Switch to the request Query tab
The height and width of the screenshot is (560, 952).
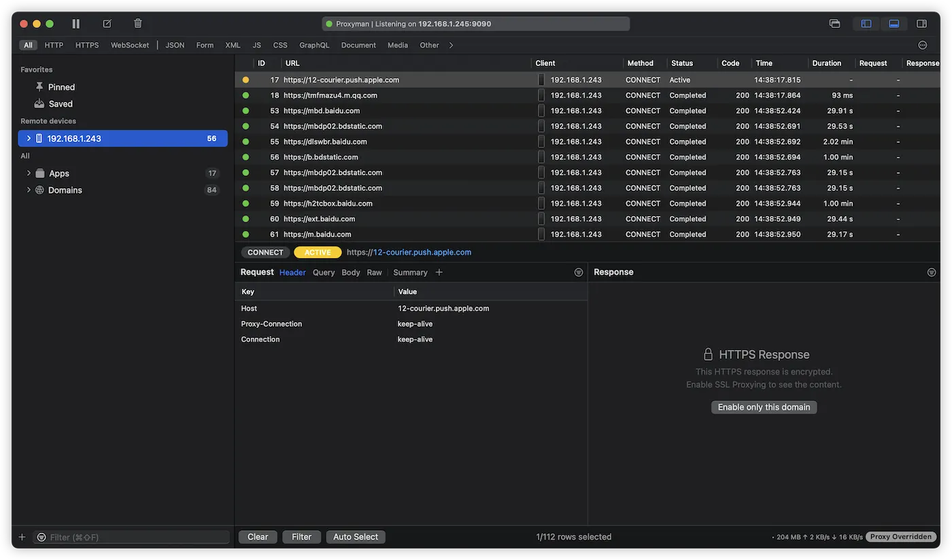(324, 273)
